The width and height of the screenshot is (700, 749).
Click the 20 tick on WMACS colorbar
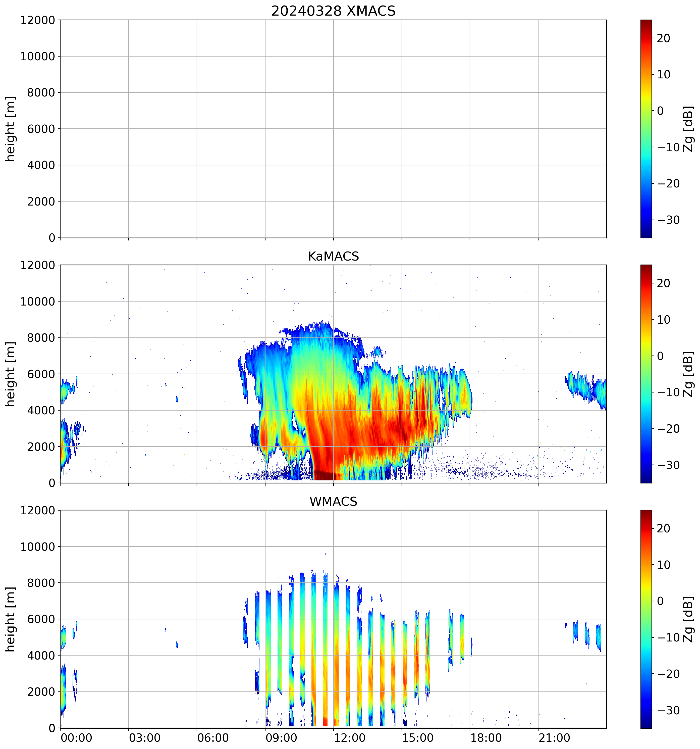coord(664,529)
